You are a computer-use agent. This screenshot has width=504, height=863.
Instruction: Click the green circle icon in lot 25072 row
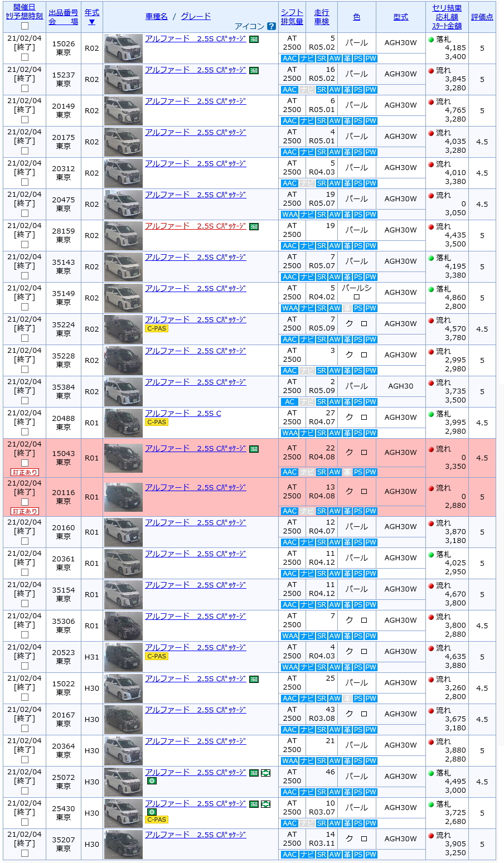[x=151, y=781]
